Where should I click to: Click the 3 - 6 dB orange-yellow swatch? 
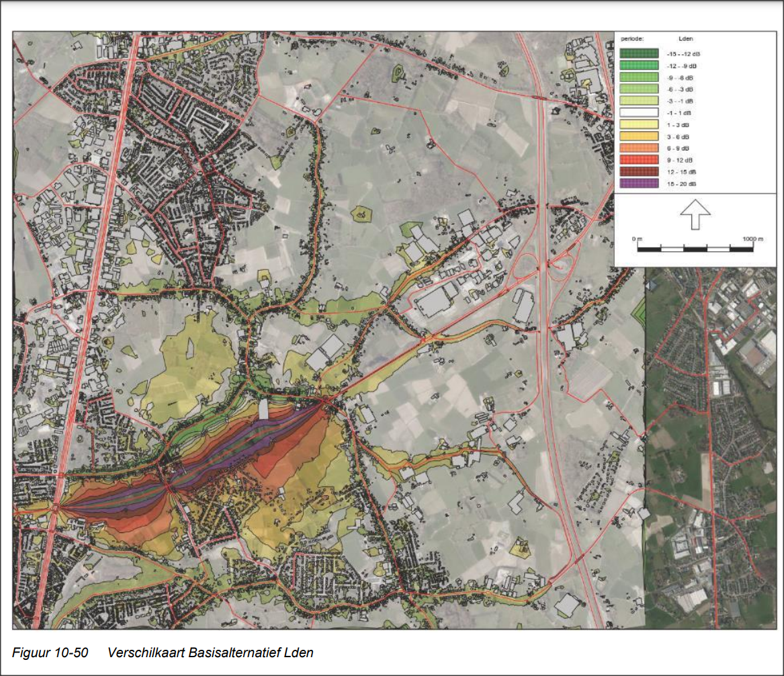pyautogui.click(x=640, y=136)
